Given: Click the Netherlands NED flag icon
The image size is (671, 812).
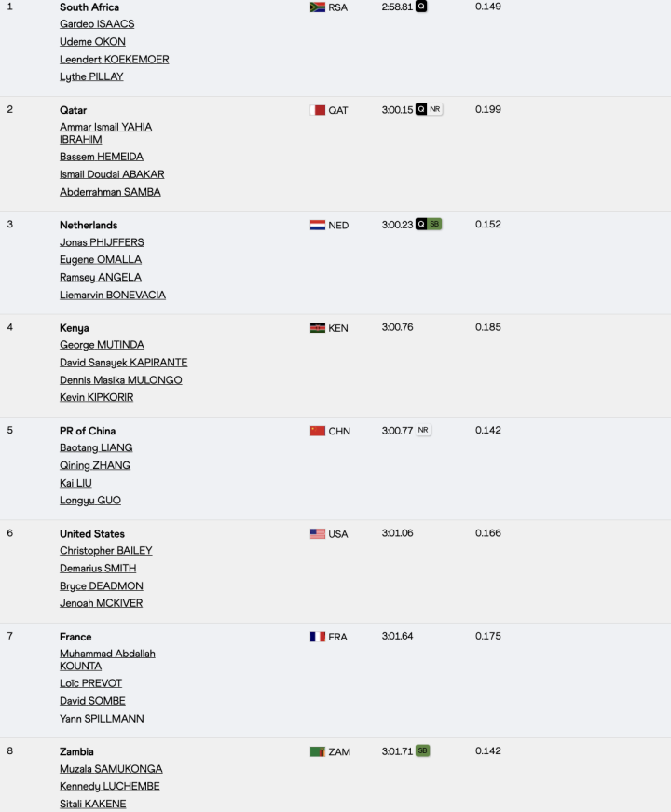Looking at the screenshot, I should click(x=316, y=224).
